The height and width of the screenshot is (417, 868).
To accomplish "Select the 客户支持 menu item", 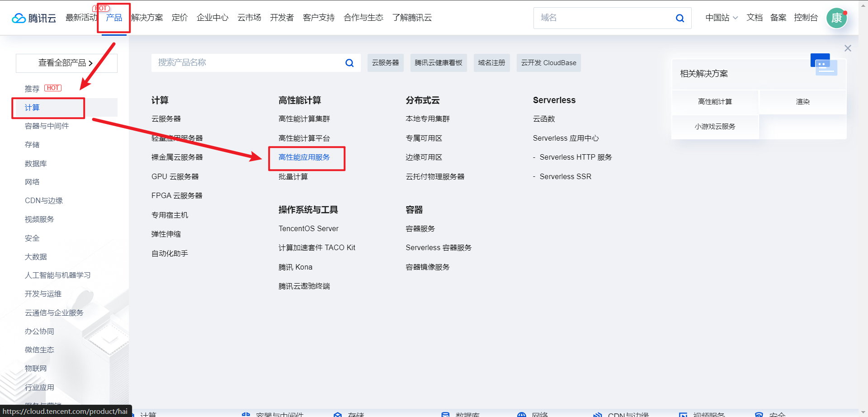I will tap(318, 18).
